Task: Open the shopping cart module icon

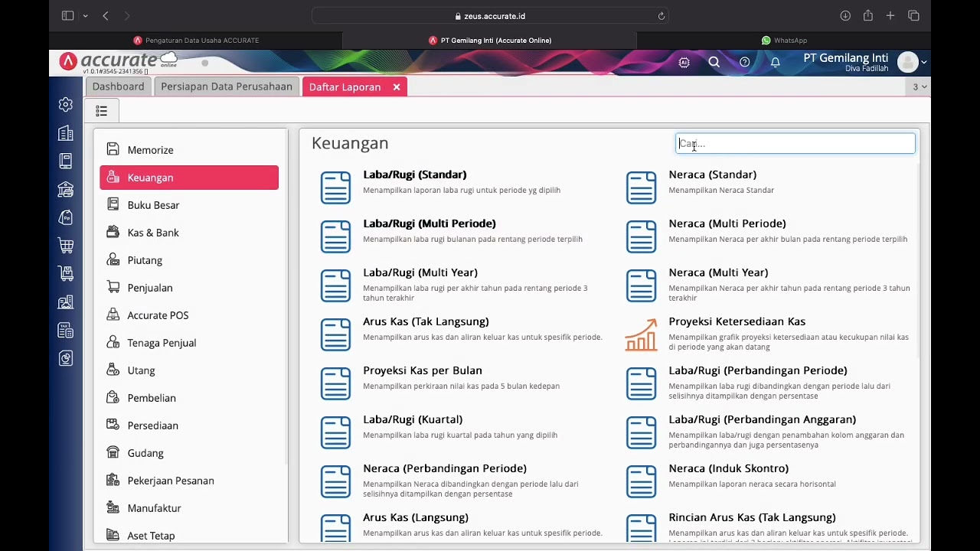Action: 66,246
